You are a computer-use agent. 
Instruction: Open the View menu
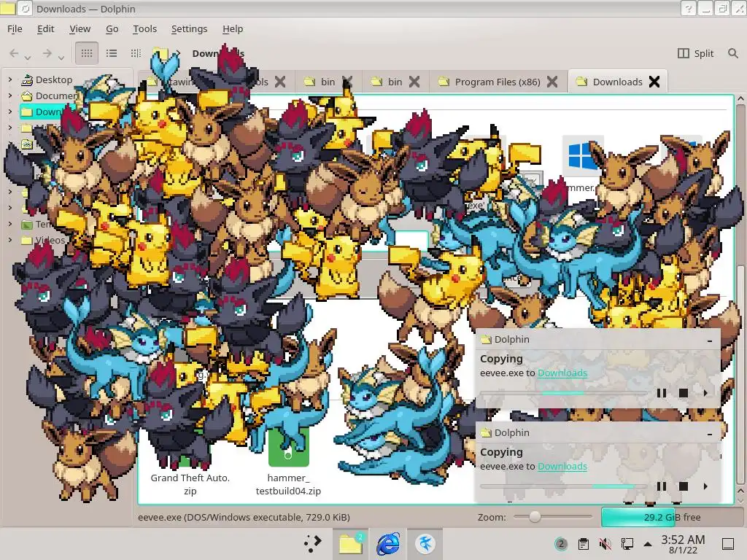80,28
